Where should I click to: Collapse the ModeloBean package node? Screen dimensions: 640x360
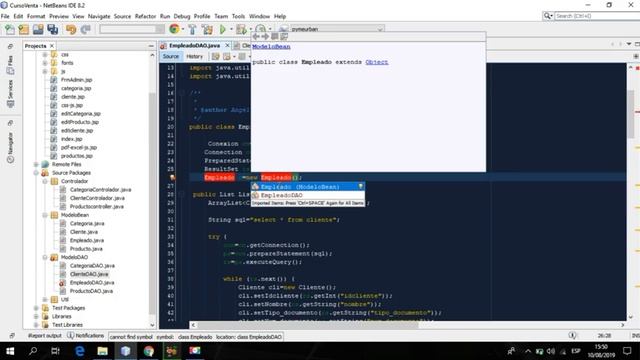[45, 215]
